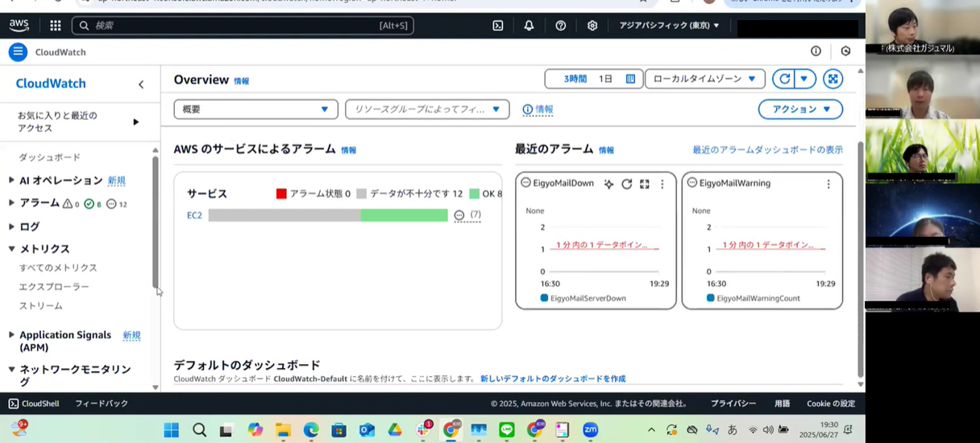Open the console settings gear

click(x=592, y=26)
